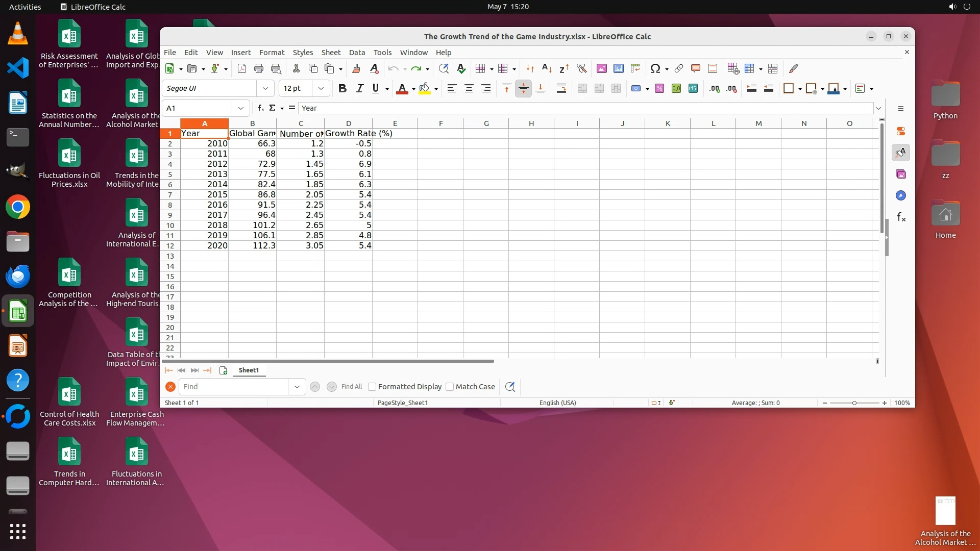980x551 pixels.
Task: Open the Data menu
Action: [357, 52]
